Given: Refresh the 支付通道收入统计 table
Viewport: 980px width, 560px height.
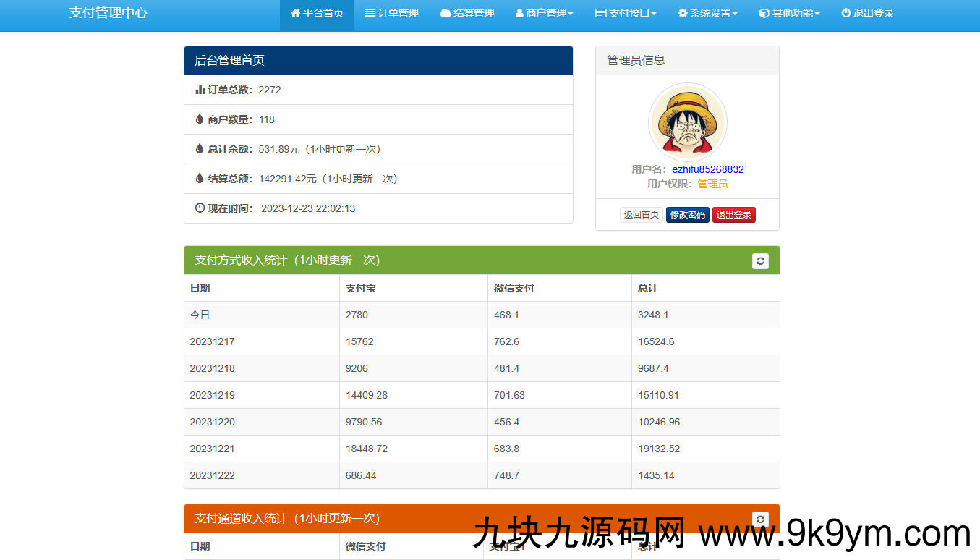Looking at the screenshot, I should click(x=760, y=519).
